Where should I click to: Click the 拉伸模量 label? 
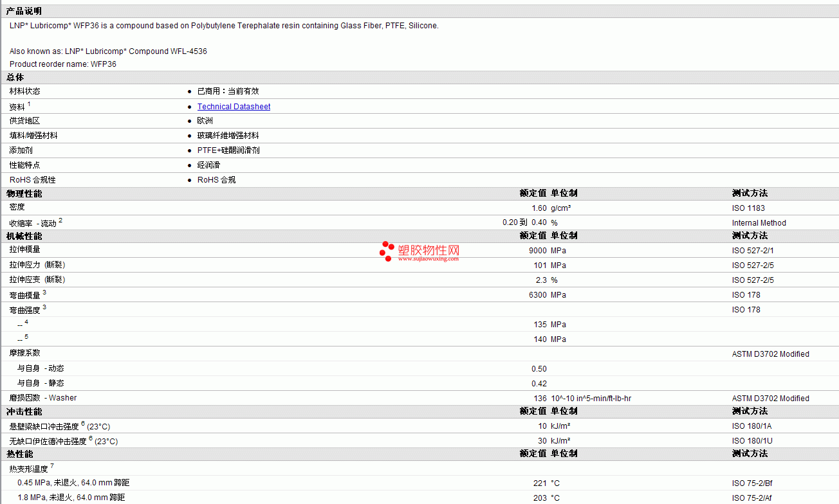coord(24,250)
